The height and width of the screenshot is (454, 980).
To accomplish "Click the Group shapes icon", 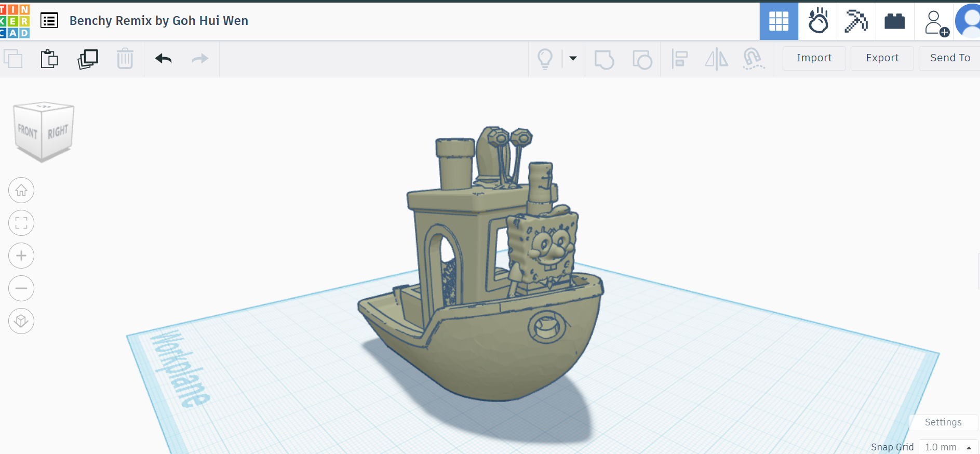I will (604, 59).
